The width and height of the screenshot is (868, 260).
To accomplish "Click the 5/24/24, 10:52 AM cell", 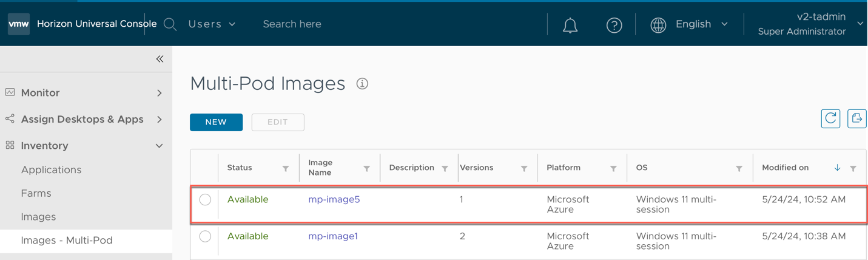I will coord(804,199).
